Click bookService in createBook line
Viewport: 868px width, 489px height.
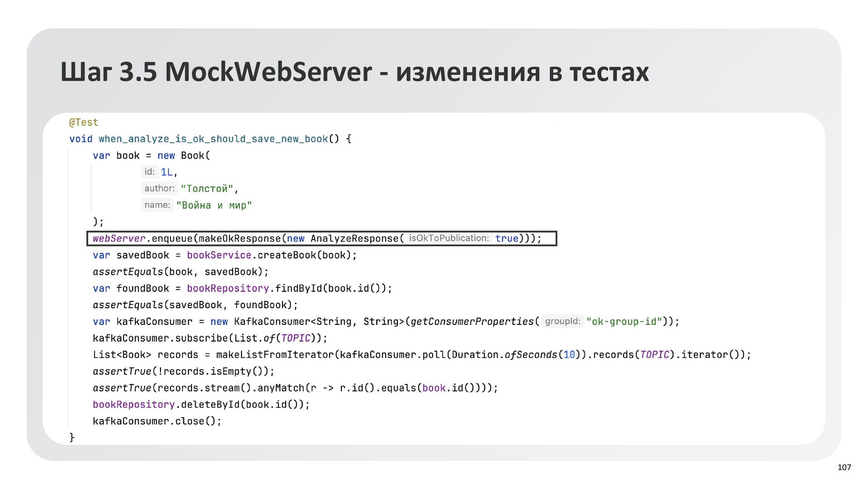(x=219, y=255)
